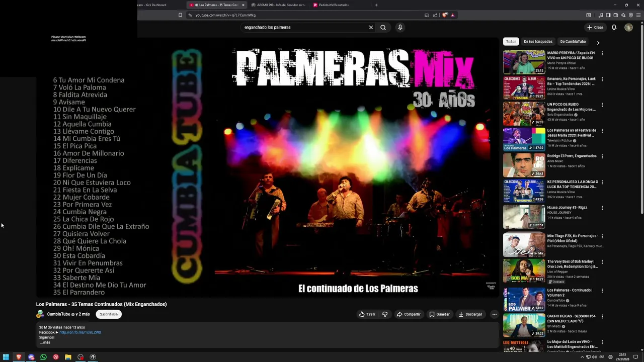This screenshot has width=644, height=362.
Task: Click the browser address bar URL
Action: [225, 15]
